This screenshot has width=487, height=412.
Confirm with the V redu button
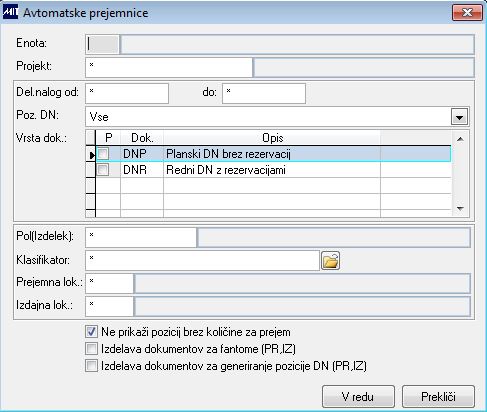358,397
